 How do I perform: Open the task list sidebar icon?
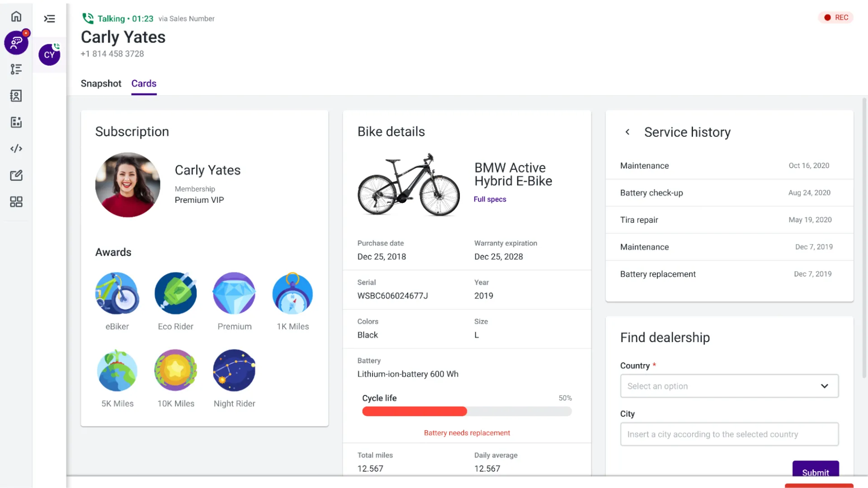16,69
